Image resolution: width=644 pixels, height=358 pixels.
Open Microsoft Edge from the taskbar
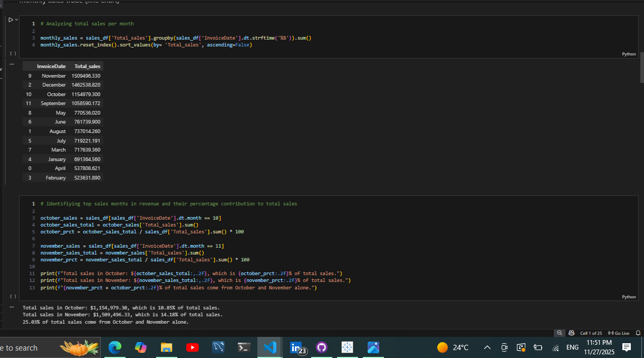coord(115,347)
